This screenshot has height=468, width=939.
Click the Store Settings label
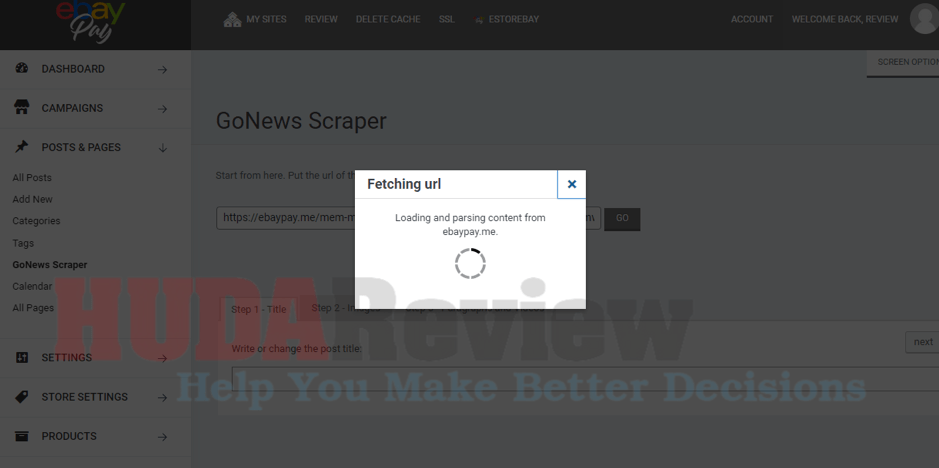[84, 397]
